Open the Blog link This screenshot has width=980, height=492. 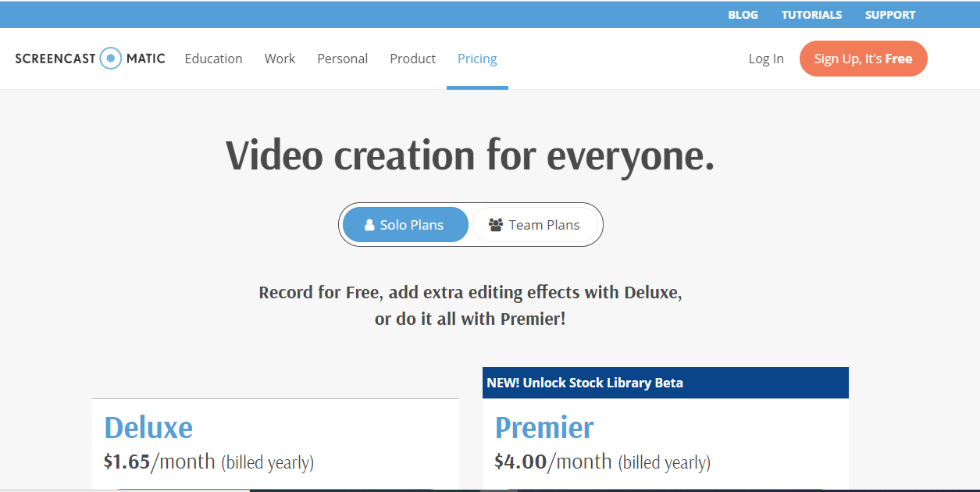pyautogui.click(x=743, y=15)
